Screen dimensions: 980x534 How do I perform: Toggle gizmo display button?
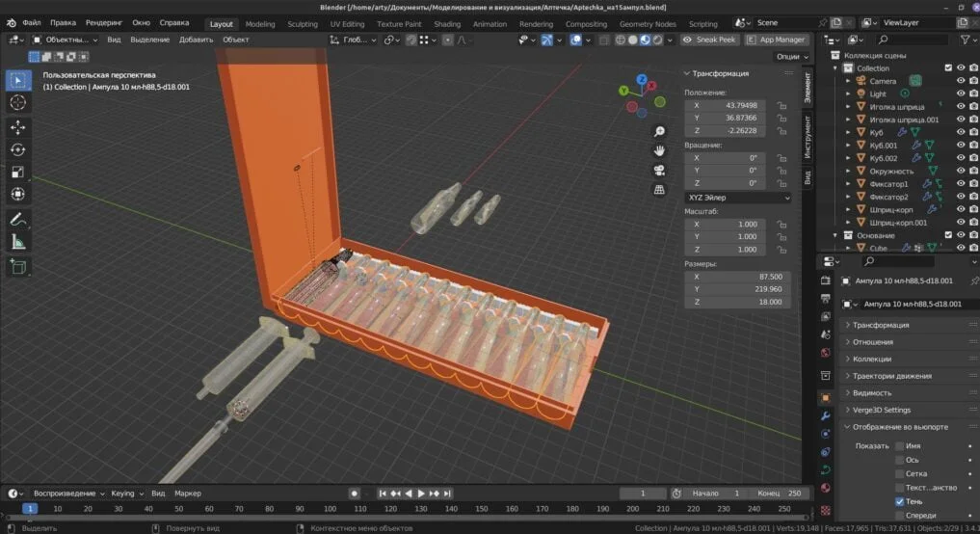point(546,40)
